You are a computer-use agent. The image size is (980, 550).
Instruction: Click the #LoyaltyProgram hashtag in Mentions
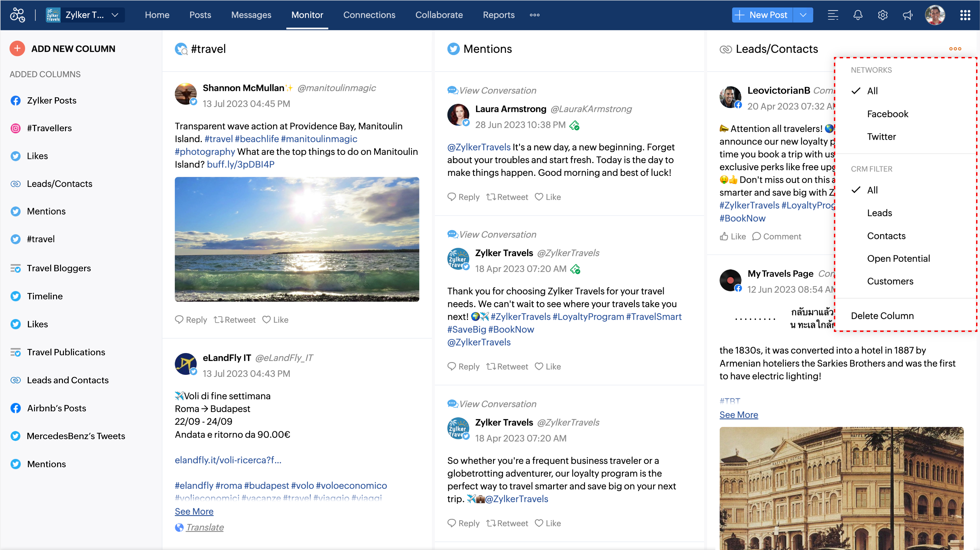588,316
